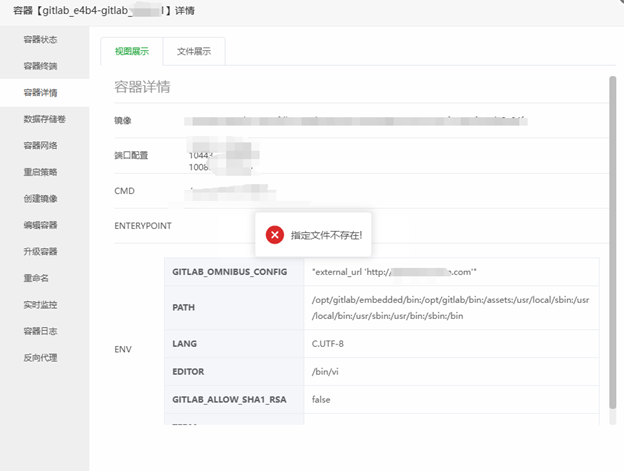The image size is (624, 471).
Task: Open 升级容器 sidebar item
Action: tap(40, 251)
